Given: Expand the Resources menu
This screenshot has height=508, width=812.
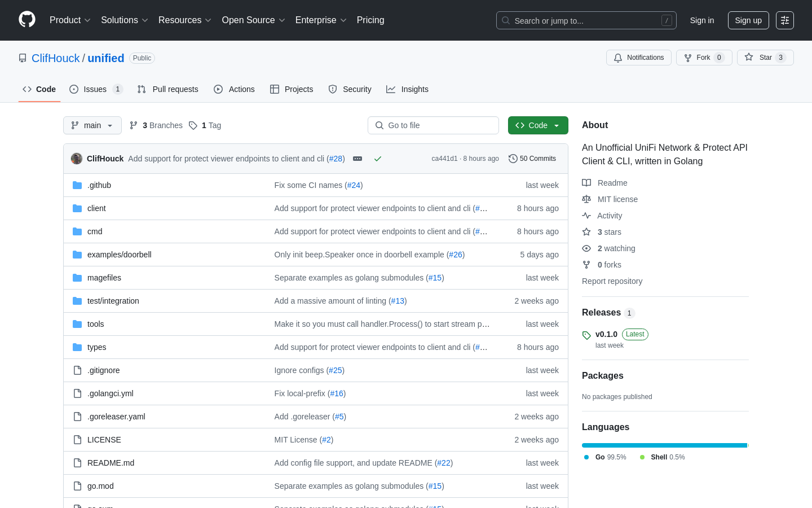Looking at the screenshot, I should 185,20.
